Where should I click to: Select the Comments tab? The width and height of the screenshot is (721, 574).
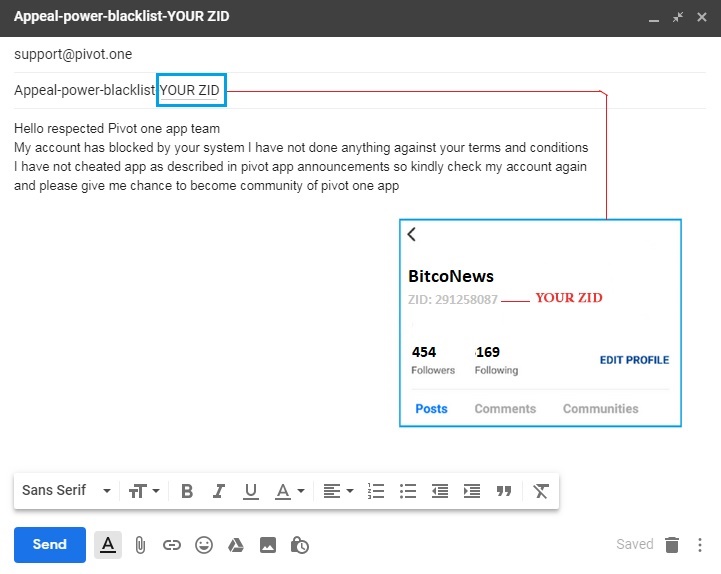[x=505, y=409]
